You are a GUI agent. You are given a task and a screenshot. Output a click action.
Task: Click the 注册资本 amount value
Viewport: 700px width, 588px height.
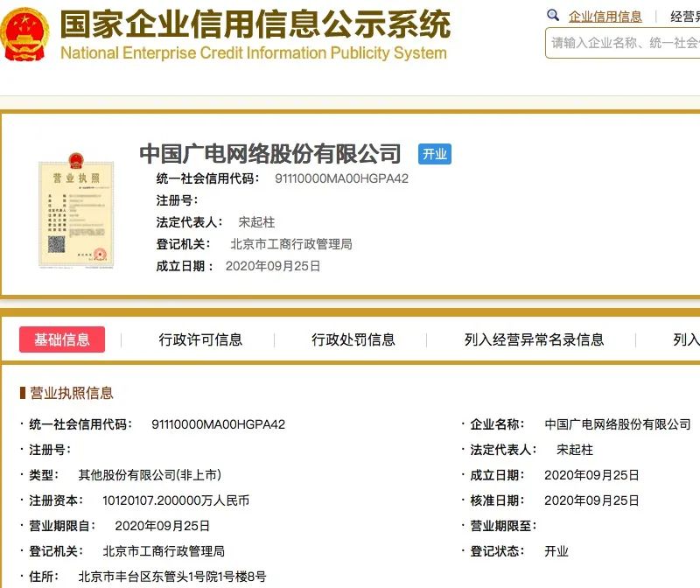[176, 500]
